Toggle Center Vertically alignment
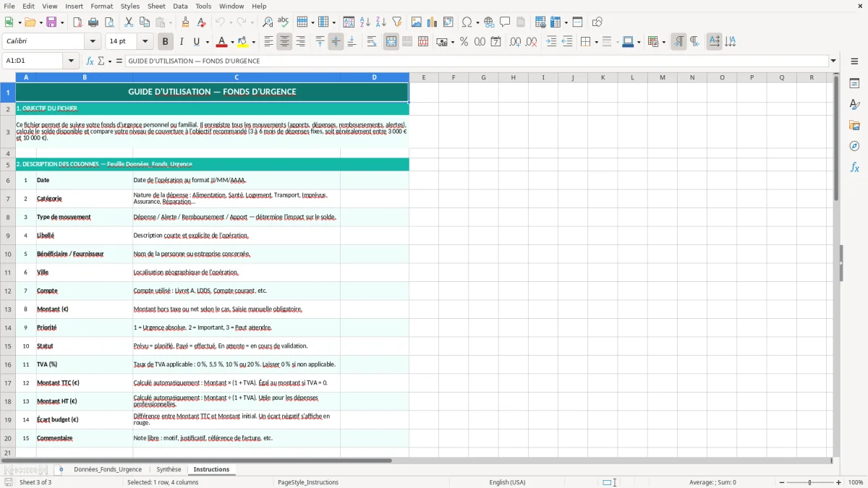The image size is (868, 488). point(336,42)
